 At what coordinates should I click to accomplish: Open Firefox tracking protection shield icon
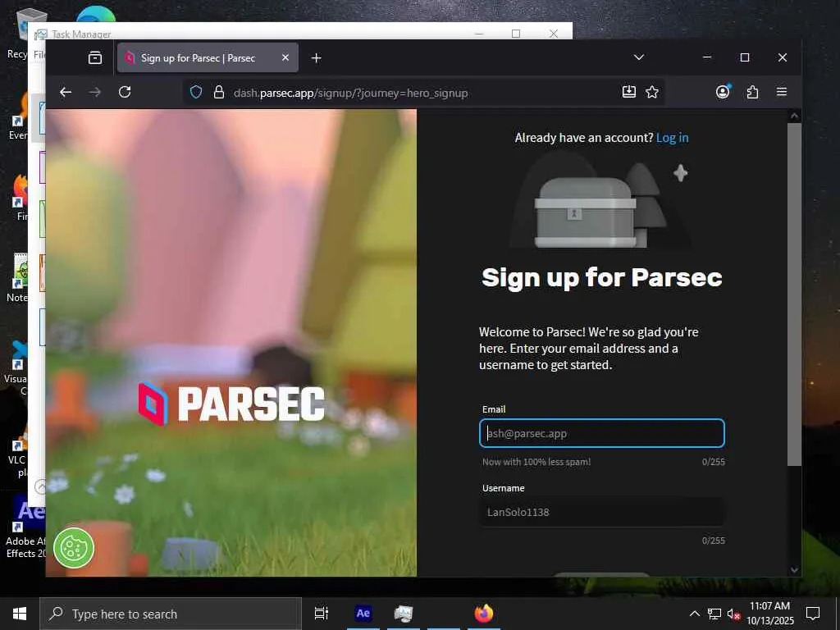tap(196, 92)
